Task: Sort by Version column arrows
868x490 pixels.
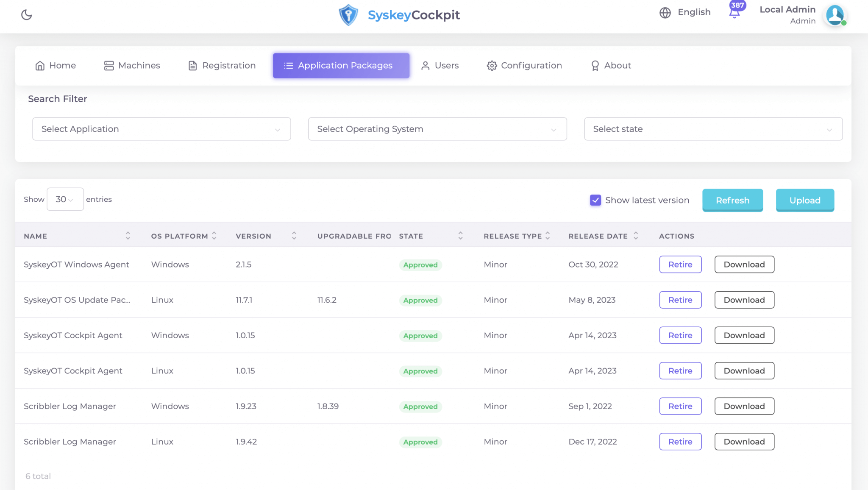Action: click(294, 236)
